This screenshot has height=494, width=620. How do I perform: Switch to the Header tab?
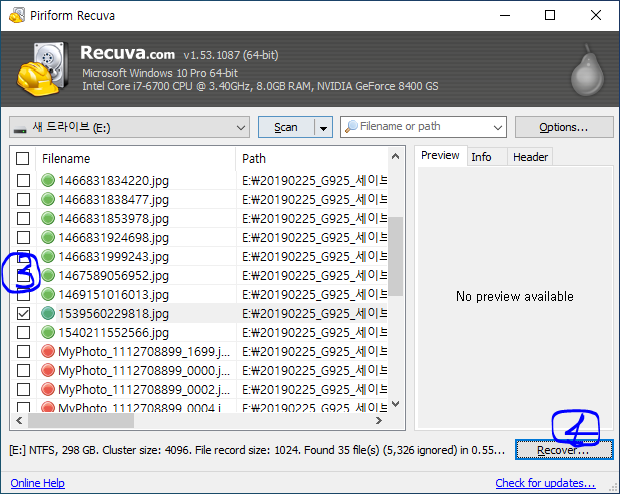[x=530, y=157]
